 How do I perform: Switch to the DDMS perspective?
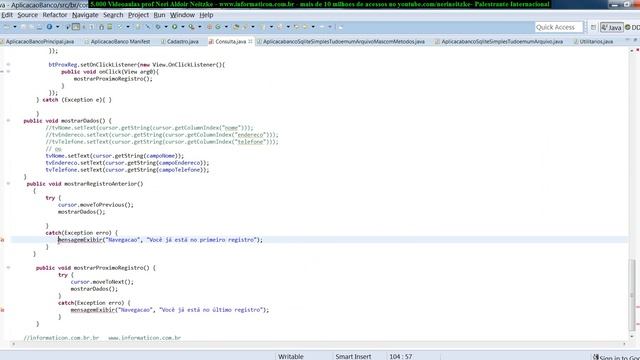click(x=633, y=27)
